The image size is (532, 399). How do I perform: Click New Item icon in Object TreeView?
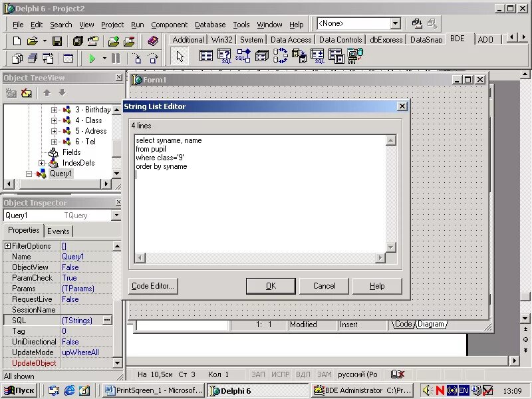(x=11, y=92)
